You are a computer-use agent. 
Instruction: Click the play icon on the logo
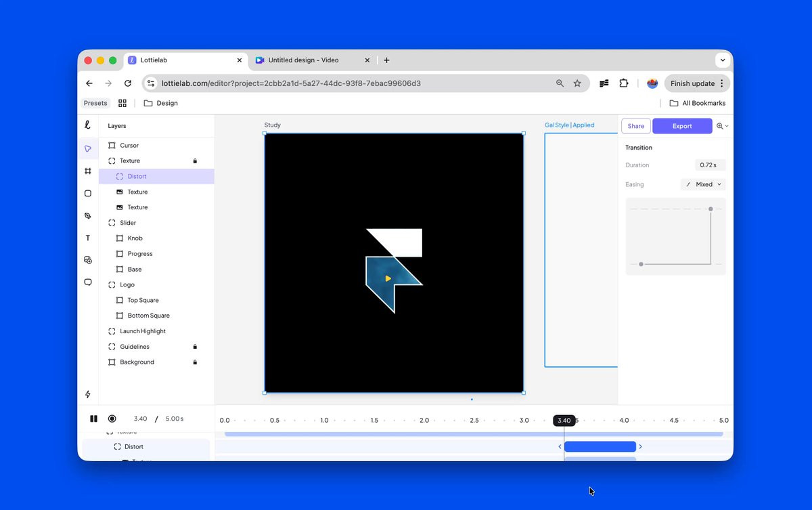[388, 278]
